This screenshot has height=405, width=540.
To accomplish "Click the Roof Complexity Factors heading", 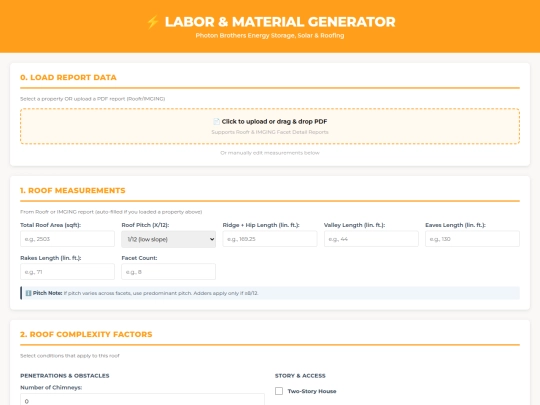I will point(86,334).
